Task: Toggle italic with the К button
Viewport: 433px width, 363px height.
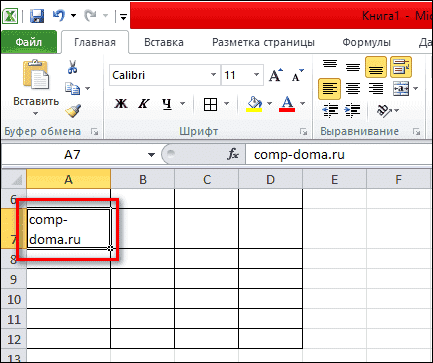Action: [144, 104]
